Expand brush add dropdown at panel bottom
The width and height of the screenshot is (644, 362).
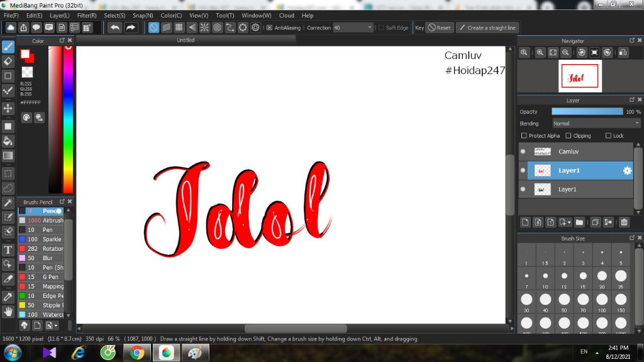56,326
